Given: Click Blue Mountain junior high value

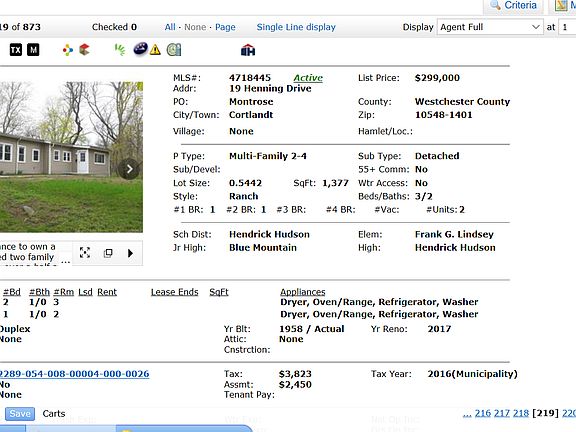Looking at the screenshot, I should [263, 248].
